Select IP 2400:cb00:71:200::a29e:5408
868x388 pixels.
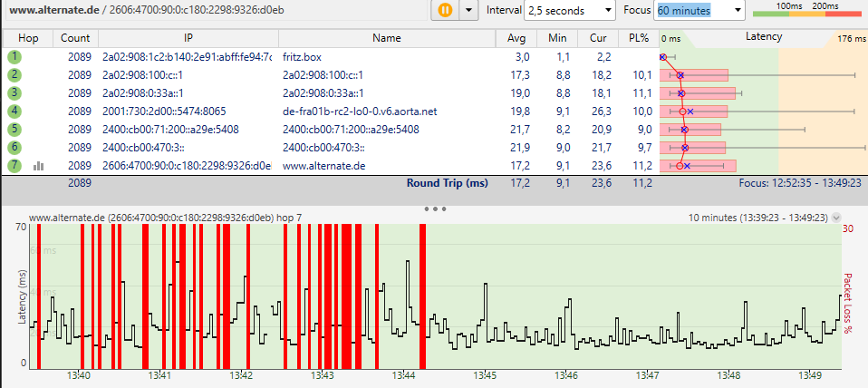(x=170, y=130)
